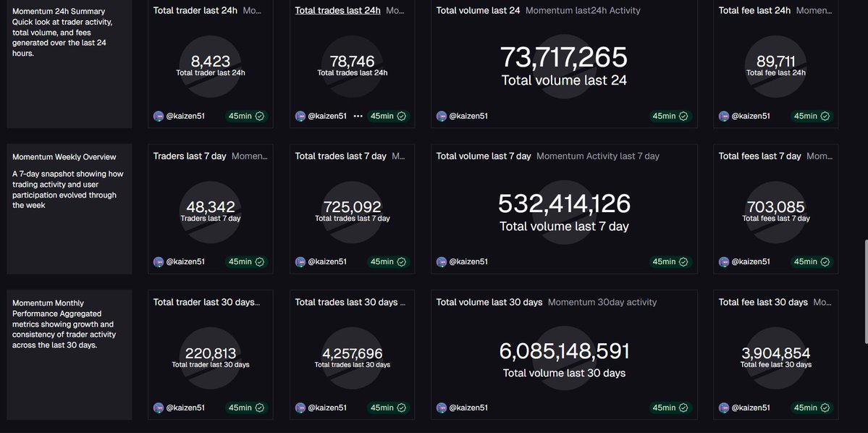Open the Momentum Activity last 7 day query link
Viewport: 868px width, 433px height.
[x=598, y=156]
